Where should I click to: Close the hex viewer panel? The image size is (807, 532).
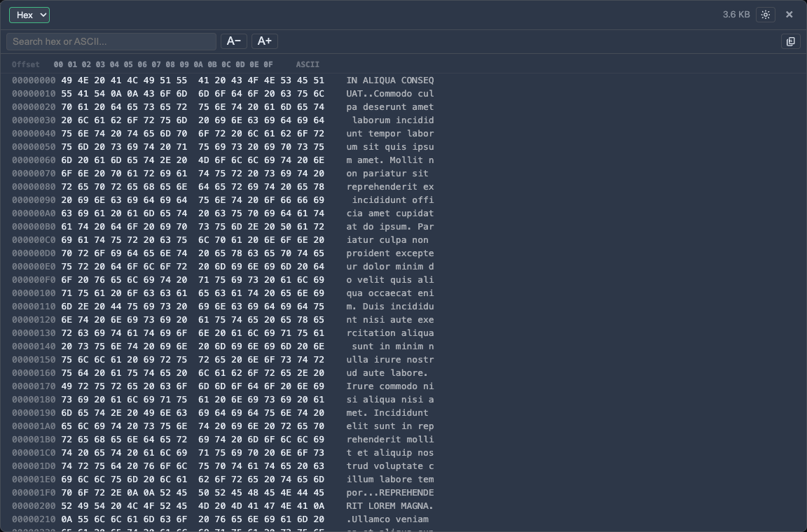(x=789, y=15)
